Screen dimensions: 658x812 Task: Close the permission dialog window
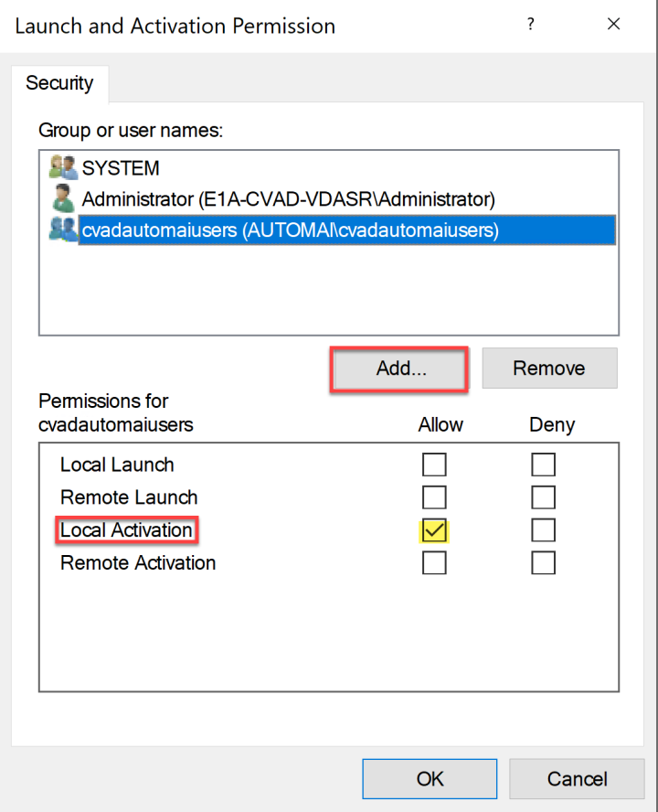click(614, 26)
